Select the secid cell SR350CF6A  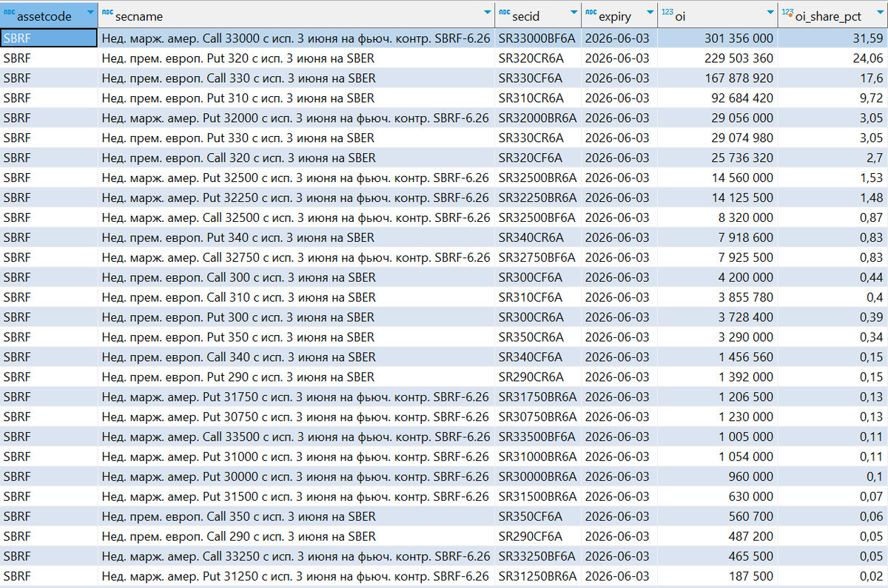coord(538,516)
